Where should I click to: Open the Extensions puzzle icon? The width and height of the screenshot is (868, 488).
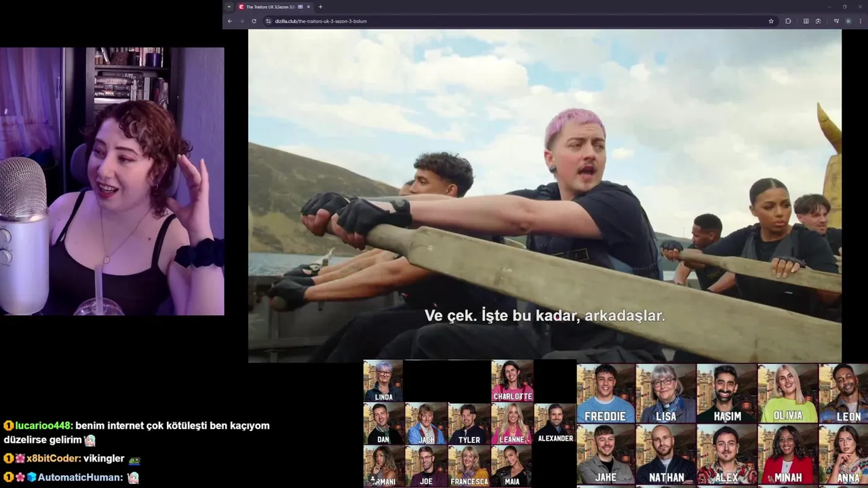coord(788,21)
